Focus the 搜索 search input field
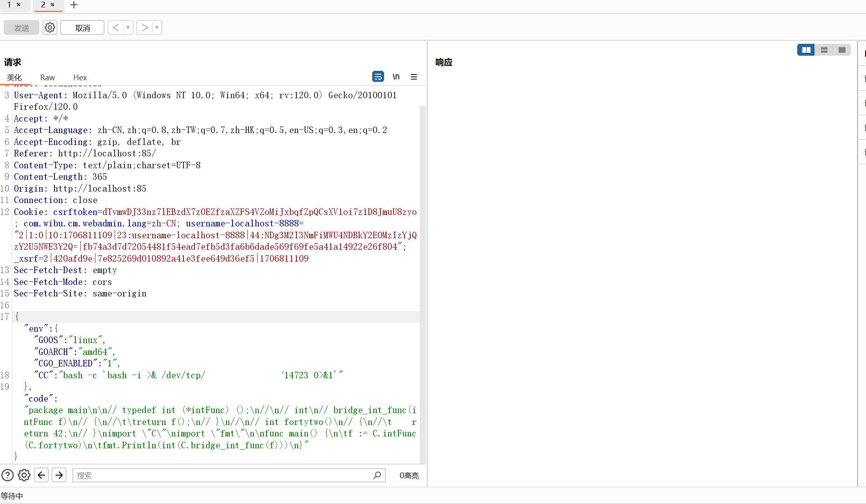The width and height of the screenshot is (866, 504). click(229, 475)
